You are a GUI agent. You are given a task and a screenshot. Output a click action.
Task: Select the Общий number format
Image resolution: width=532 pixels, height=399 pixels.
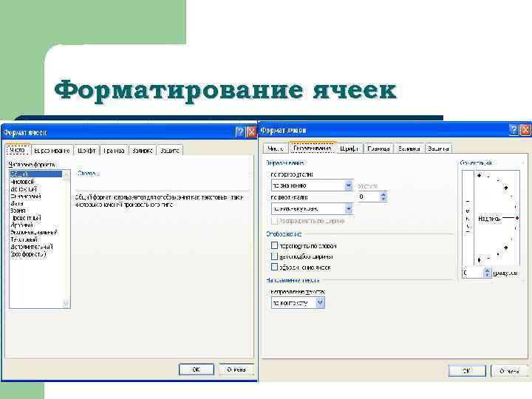click(36, 174)
